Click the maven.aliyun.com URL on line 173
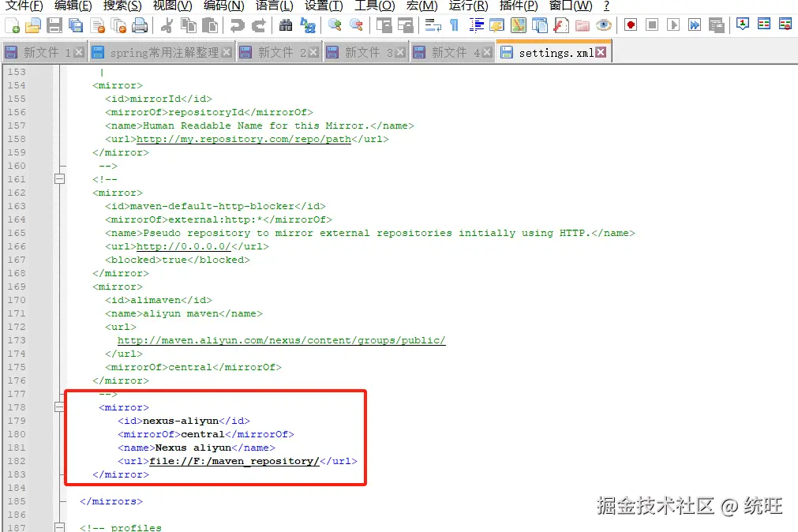 (282, 340)
